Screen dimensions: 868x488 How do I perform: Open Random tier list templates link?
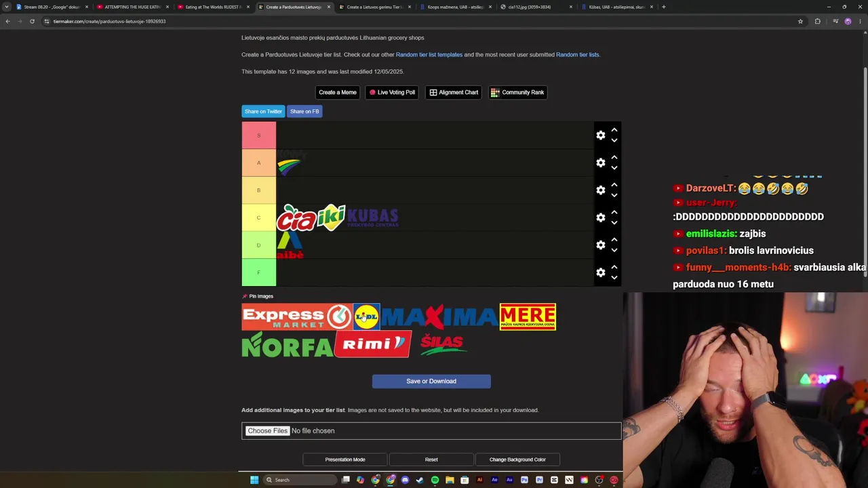tap(429, 55)
